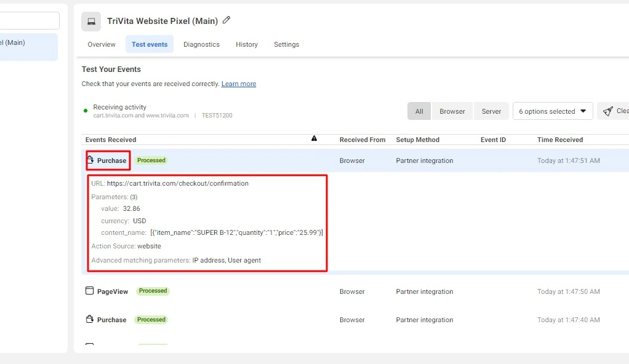Go to the Settings tab

tap(286, 44)
